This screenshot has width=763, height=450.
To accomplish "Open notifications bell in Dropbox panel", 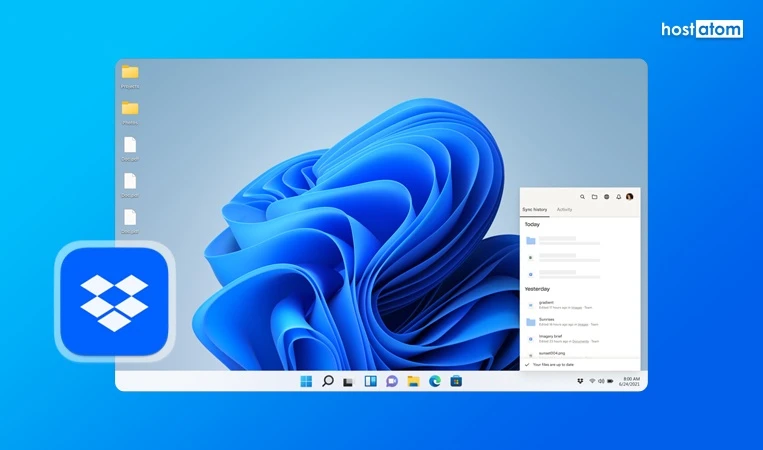I will pyautogui.click(x=618, y=197).
